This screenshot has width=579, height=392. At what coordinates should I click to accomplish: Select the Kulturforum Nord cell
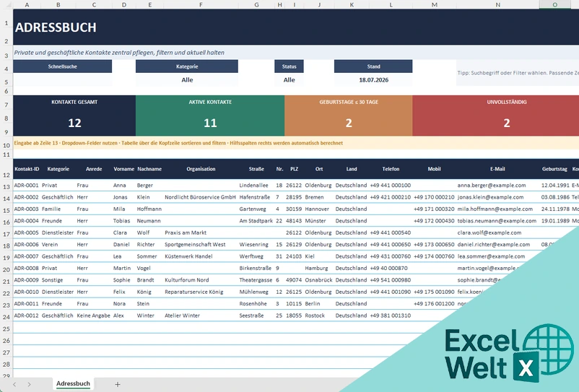201,280
